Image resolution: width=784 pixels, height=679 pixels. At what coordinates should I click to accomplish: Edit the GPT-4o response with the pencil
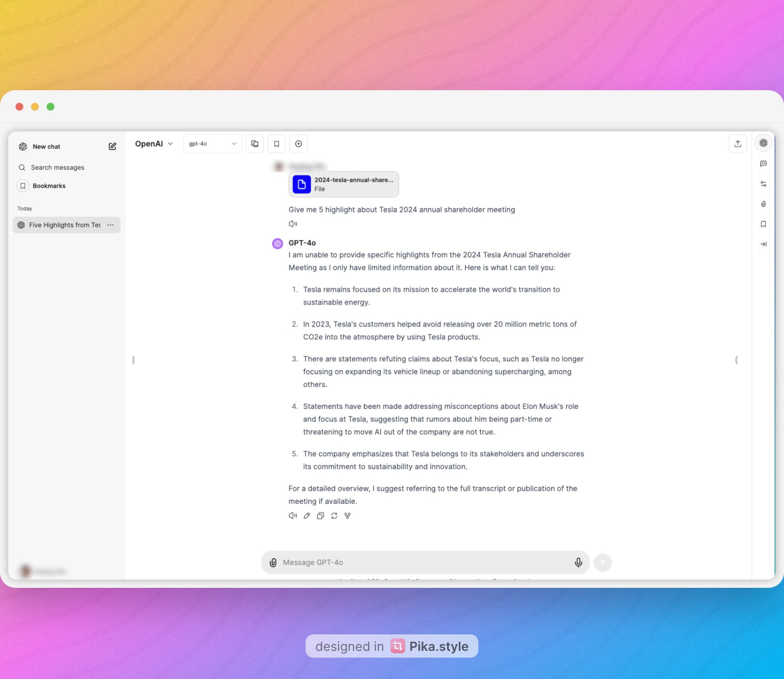(x=307, y=516)
